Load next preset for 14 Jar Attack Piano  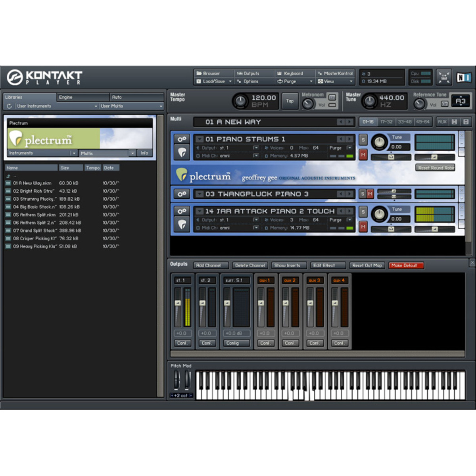pyautogui.click(x=349, y=211)
